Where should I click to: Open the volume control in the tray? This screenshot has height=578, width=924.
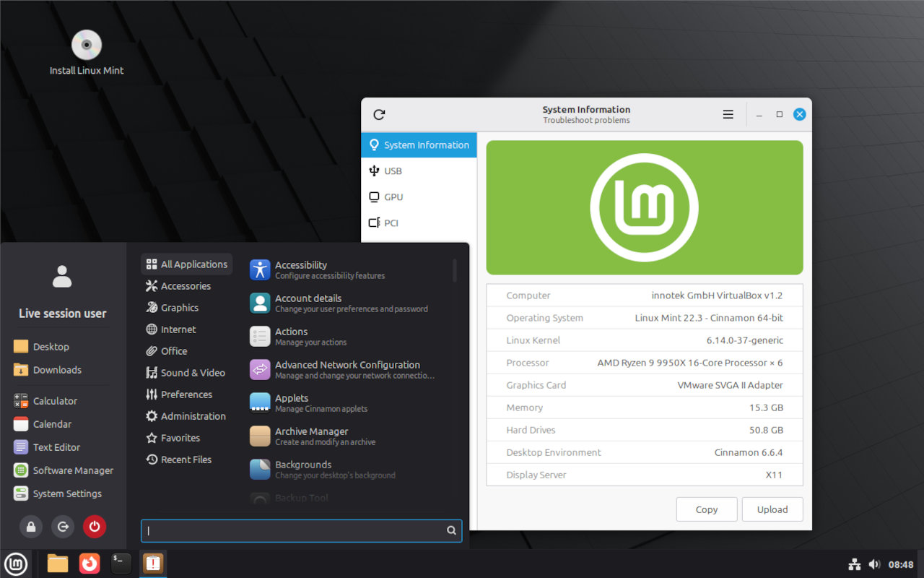[x=875, y=564]
